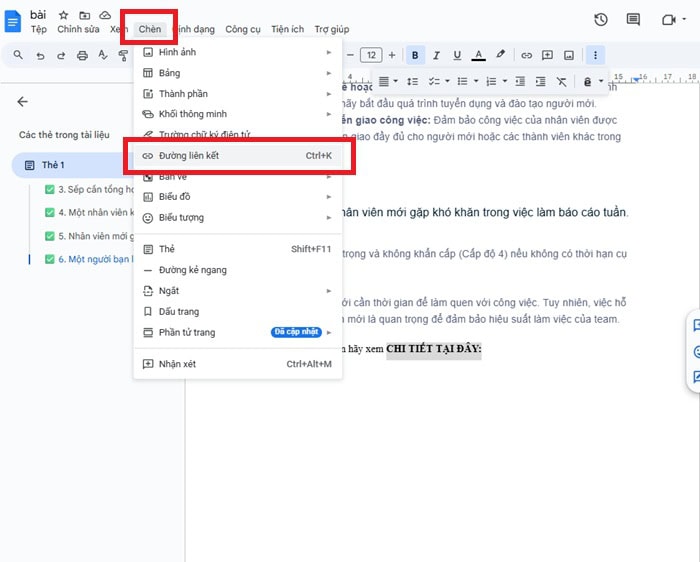Click the line spacing icon
700x562 pixels.
(412, 81)
